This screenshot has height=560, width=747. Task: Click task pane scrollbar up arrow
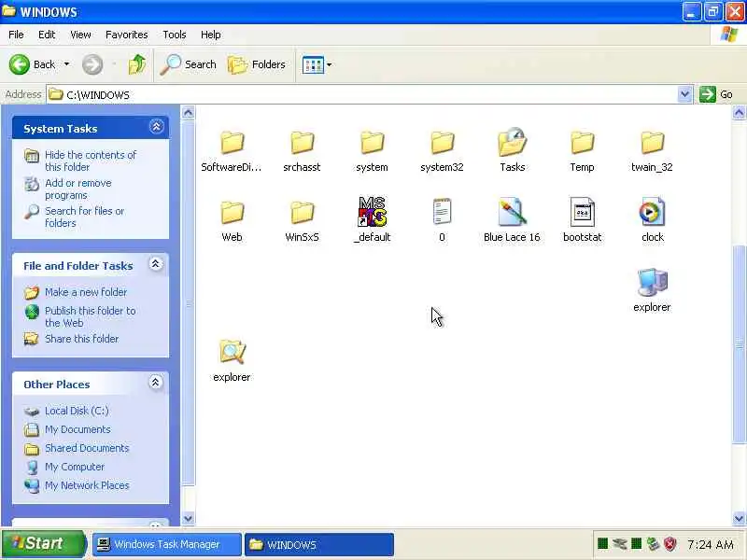point(189,113)
